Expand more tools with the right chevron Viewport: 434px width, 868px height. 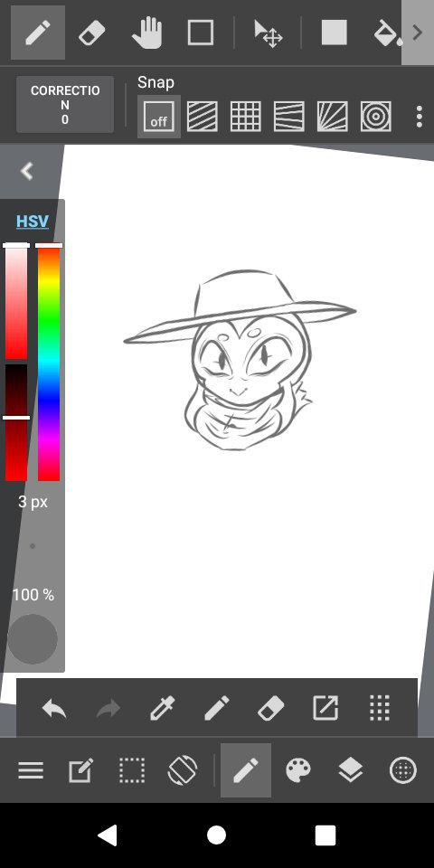coord(418,33)
